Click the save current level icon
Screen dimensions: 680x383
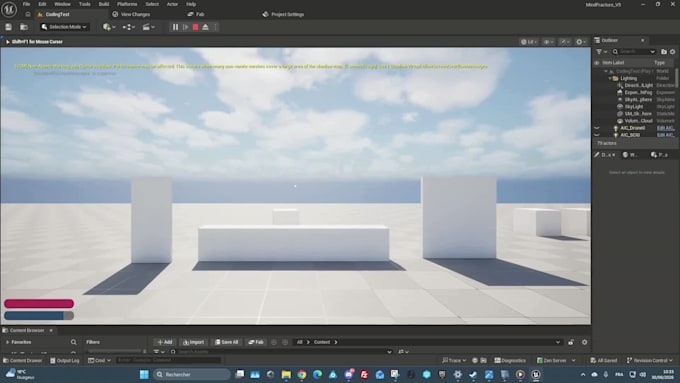coord(8,27)
